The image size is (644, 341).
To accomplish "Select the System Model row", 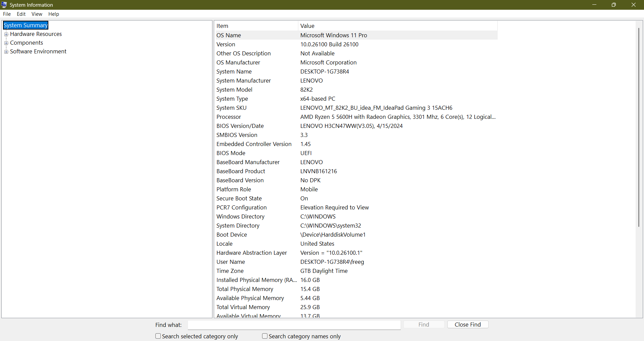I will tap(356, 90).
